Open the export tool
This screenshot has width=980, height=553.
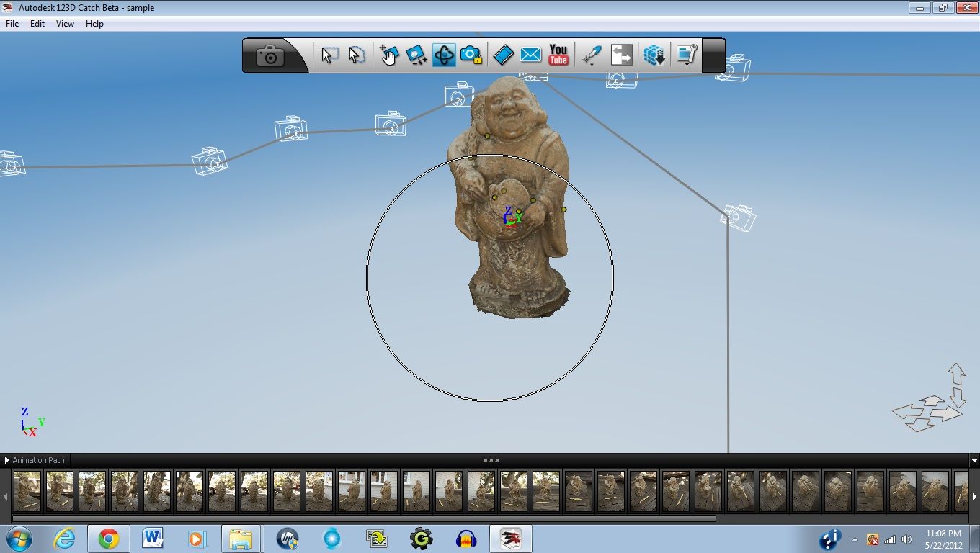(621, 54)
